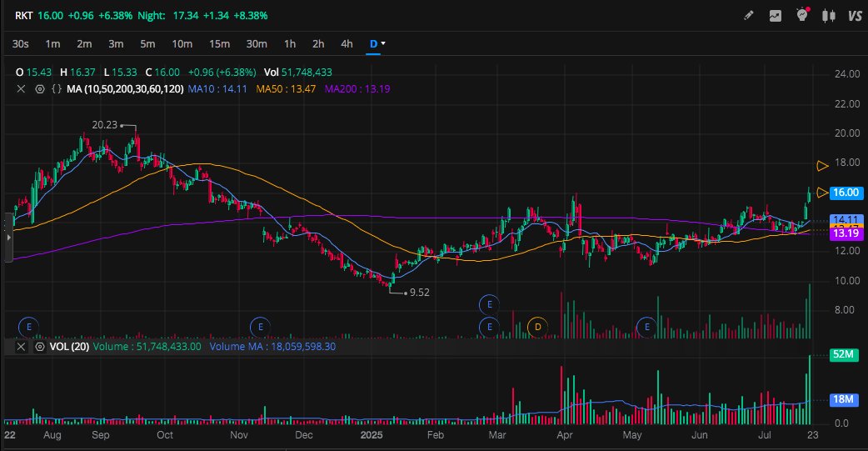The height and width of the screenshot is (451, 868).
Task: Click the VOL (20) indicator name
Action: (69, 347)
